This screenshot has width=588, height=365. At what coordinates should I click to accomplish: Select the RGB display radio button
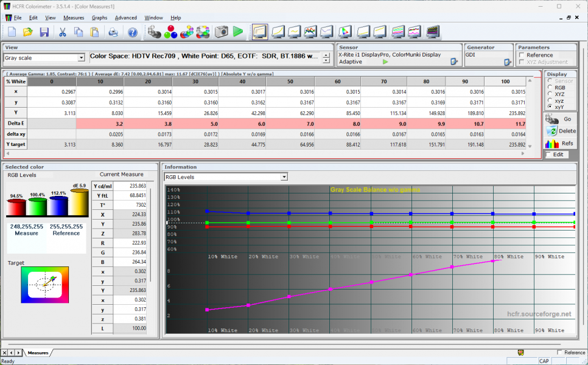pos(549,88)
